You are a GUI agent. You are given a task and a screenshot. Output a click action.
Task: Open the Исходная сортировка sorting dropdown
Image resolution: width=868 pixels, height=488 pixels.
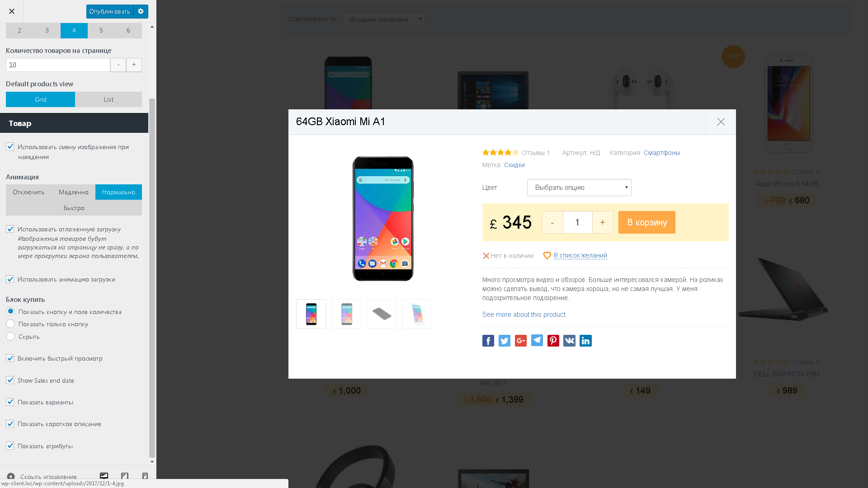(383, 19)
